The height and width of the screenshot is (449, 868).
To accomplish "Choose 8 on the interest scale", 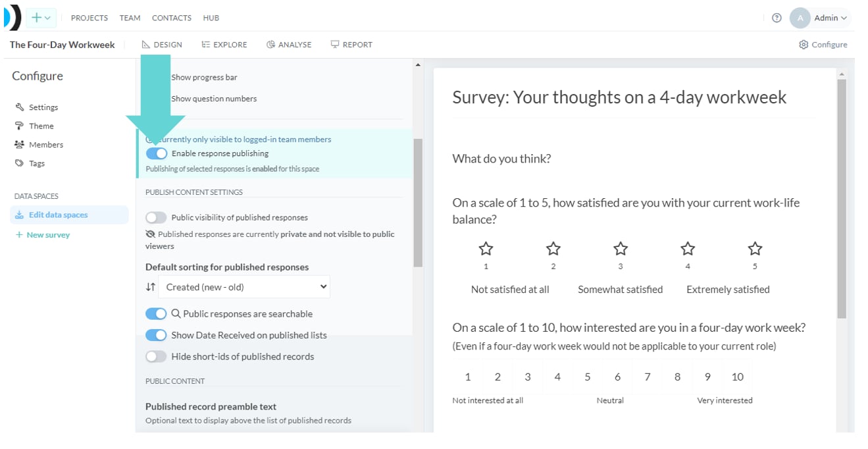I will [677, 377].
